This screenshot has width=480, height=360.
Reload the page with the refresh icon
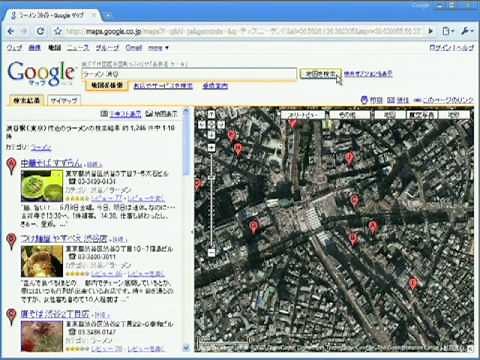[40, 31]
